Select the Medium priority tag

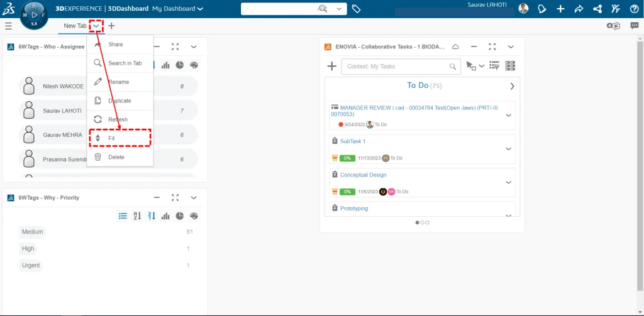(33, 232)
